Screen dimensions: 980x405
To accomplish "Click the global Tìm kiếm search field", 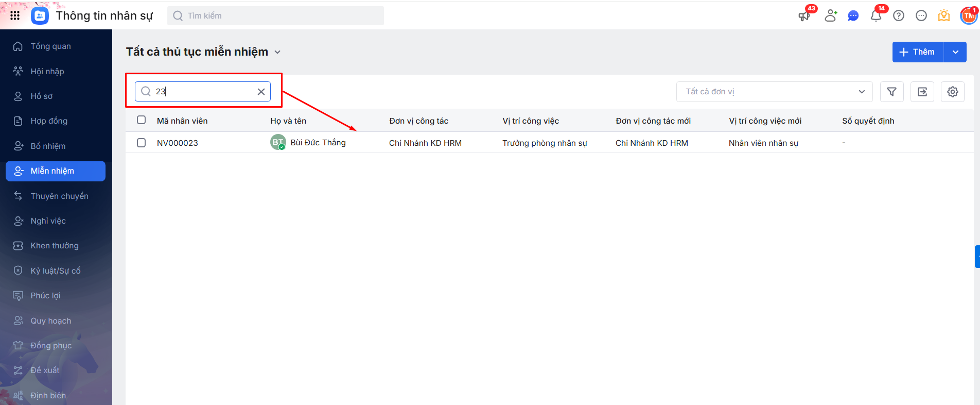I will click(275, 16).
